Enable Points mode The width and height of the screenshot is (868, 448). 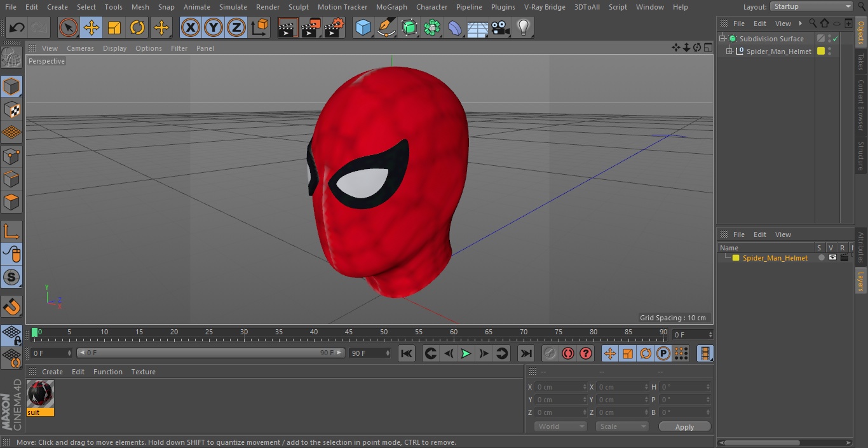click(11, 156)
